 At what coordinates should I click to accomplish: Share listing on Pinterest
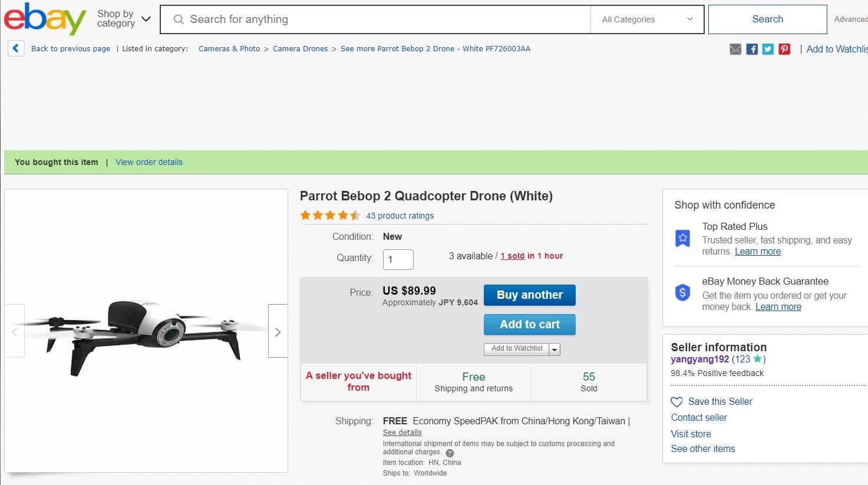[784, 50]
